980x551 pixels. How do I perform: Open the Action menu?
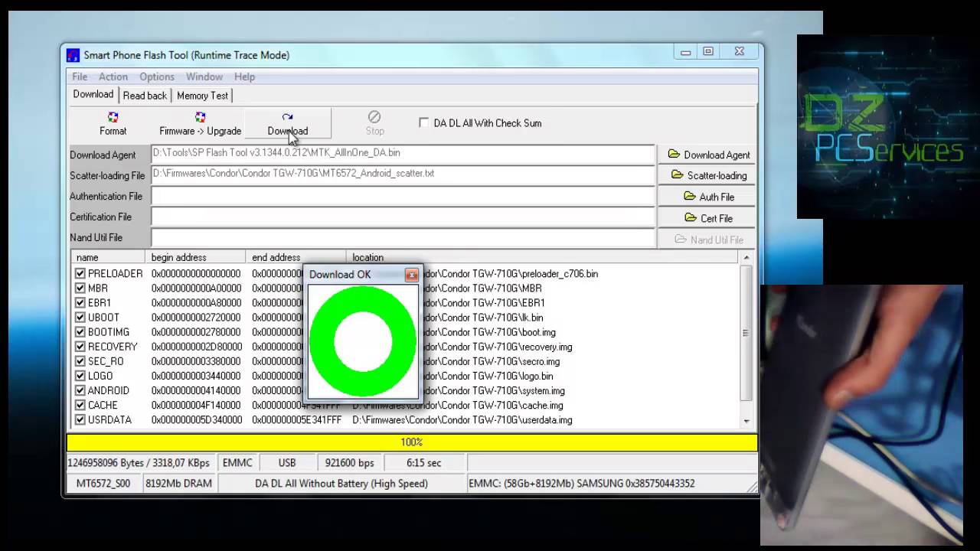pos(113,77)
